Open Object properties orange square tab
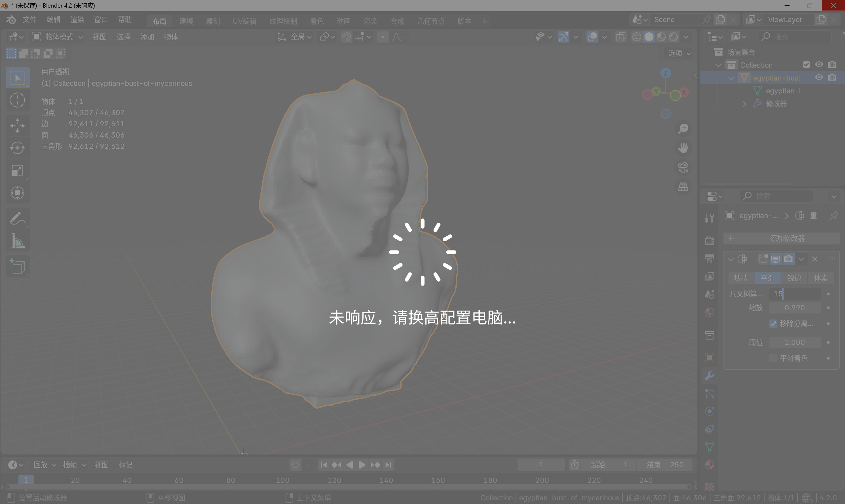The width and height of the screenshot is (845, 504). pyautogui.click(x=709, y=358)
